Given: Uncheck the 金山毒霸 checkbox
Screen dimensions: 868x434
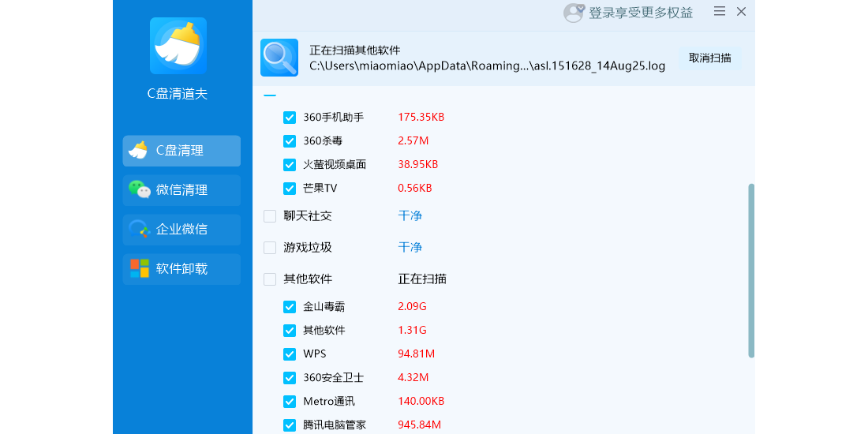Looking at the screenshot, I should click(x=290, y=307).
